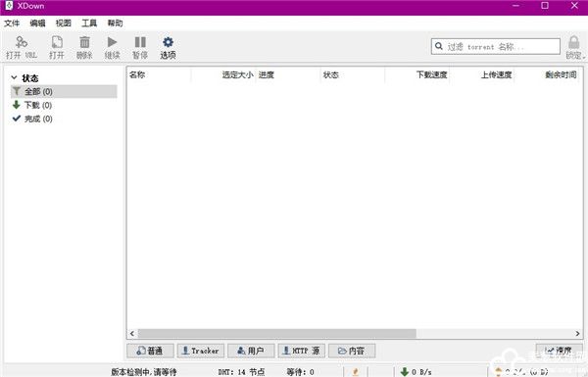
Task: Click the 等待: 0 status text
Action: [x=300, y=372]
